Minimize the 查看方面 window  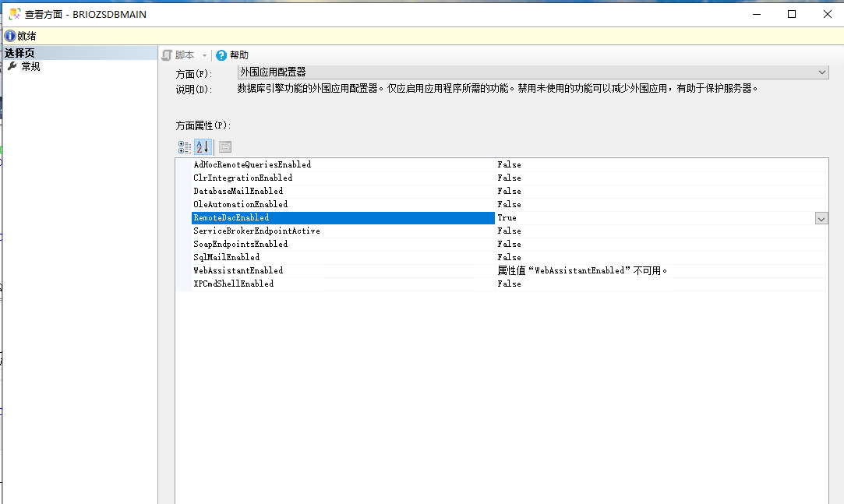(757, 14)
